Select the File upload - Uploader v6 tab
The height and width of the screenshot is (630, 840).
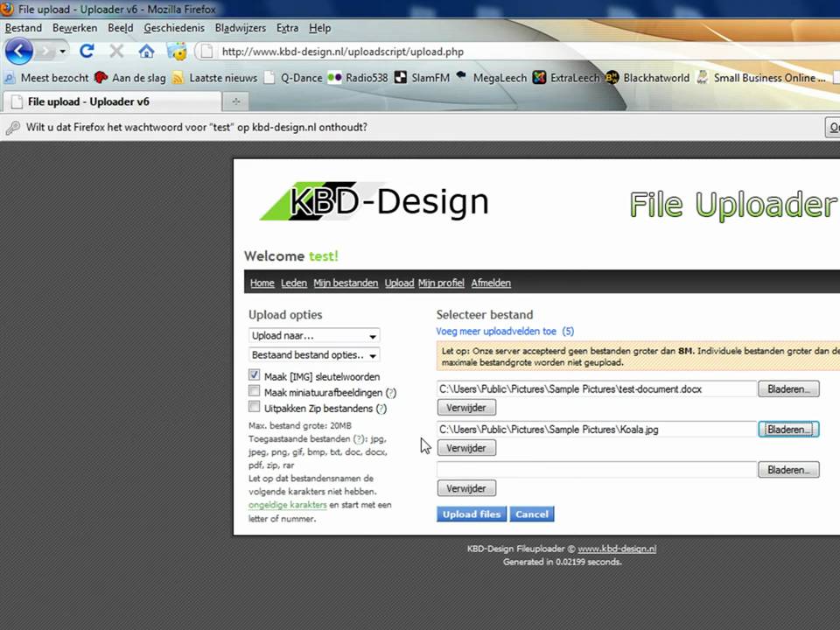pyautogui.click(x=111, y=101)
